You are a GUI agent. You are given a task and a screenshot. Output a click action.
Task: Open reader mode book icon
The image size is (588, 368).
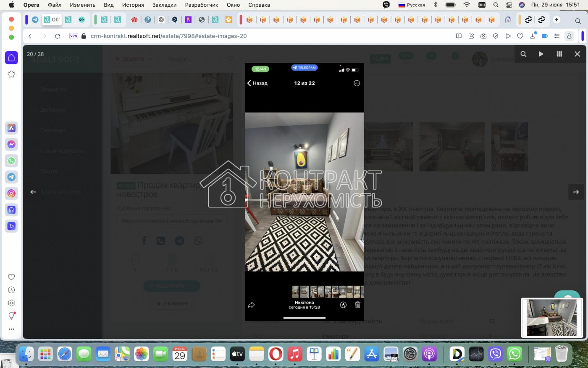459,36
